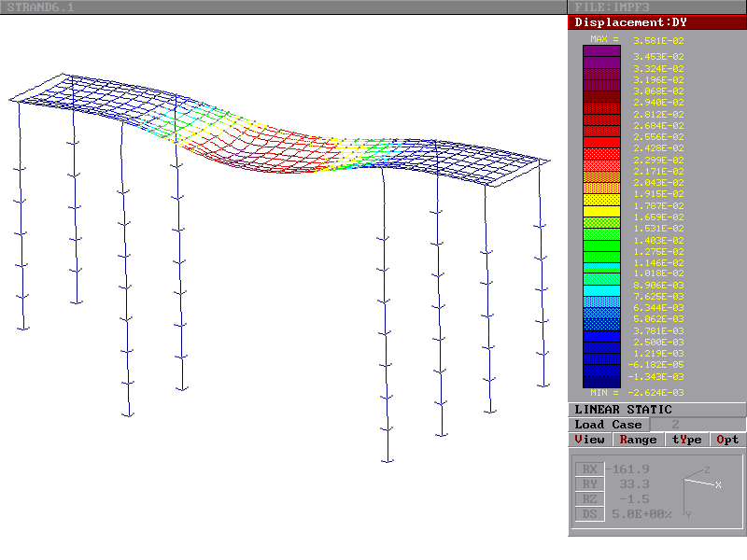Viewport: 747px width, 560px height.
Task: Click the LINEAR STATIC solver label
Action: pos(623,410)
